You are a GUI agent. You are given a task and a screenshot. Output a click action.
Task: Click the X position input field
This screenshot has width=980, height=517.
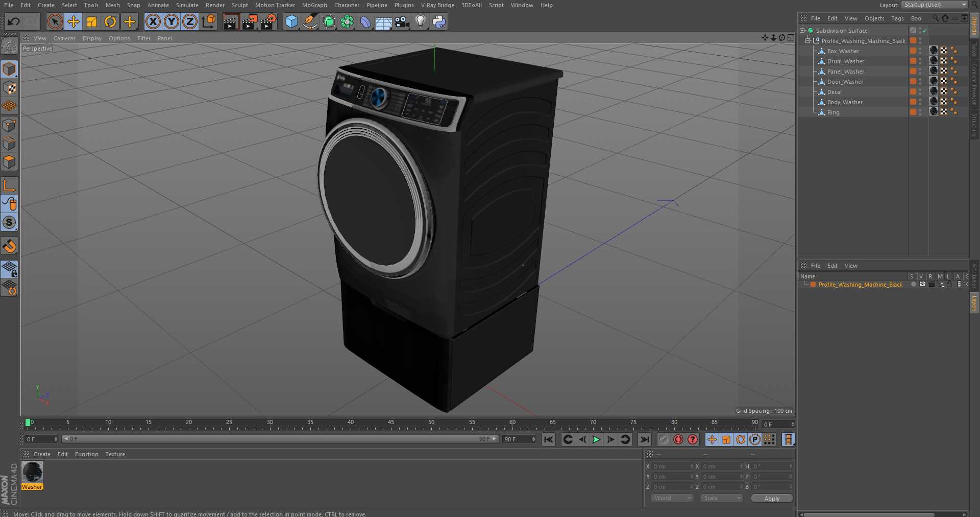pyautogui.click(x=672, y=466)
